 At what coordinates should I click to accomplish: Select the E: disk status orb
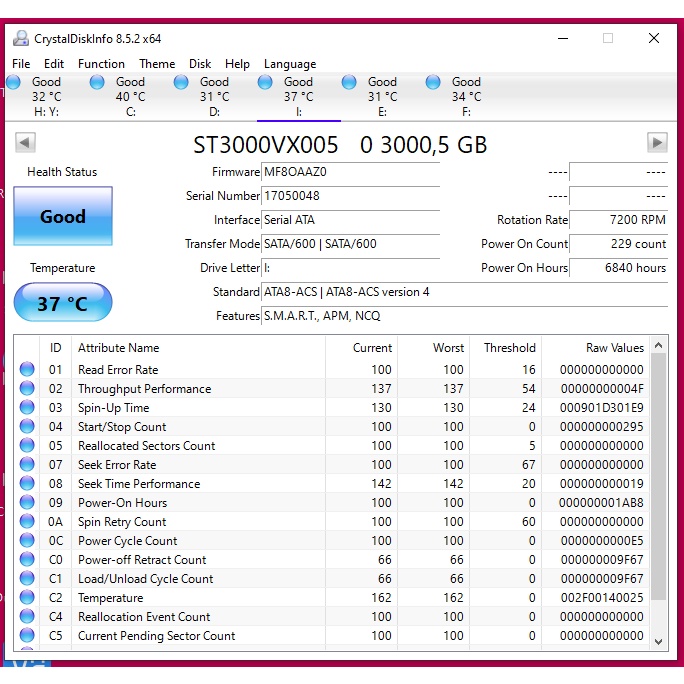pyautogui.click(x=349, y=82)
